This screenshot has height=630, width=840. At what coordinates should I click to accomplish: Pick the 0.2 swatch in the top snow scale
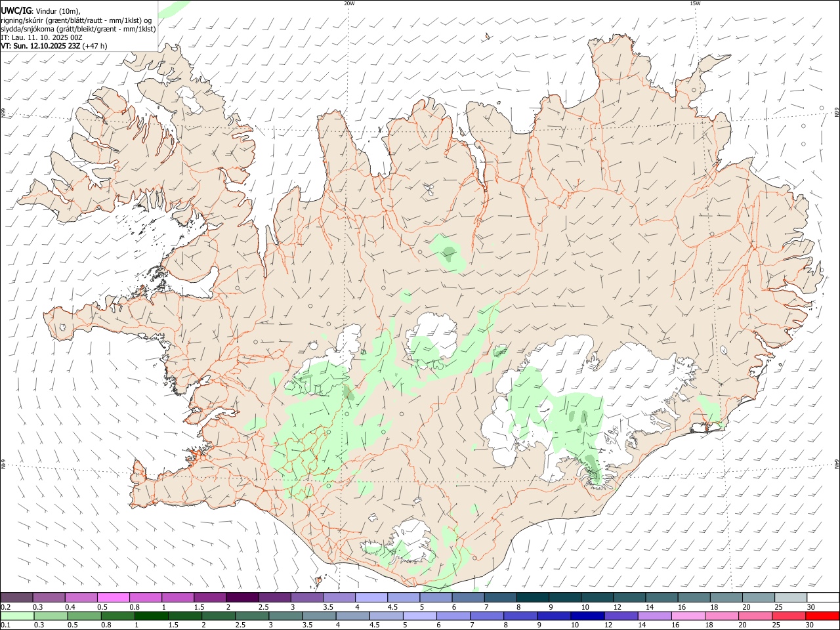[16, 597]
